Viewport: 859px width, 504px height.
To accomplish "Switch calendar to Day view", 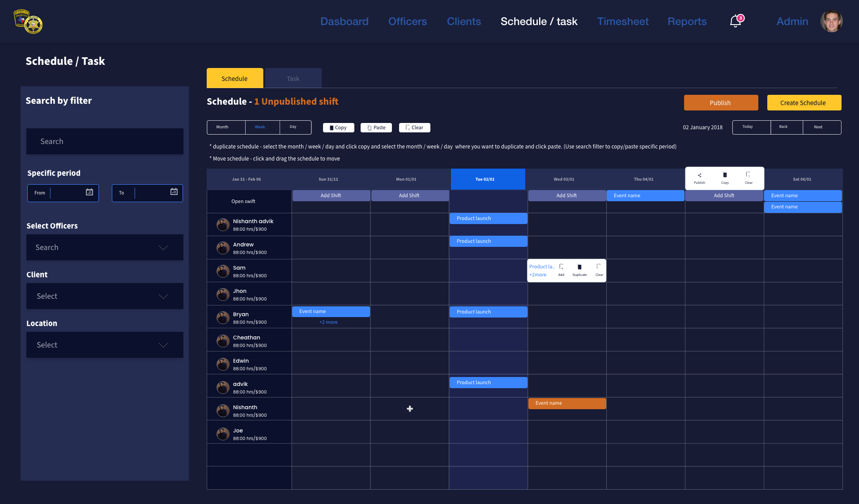I will [293, 127].
